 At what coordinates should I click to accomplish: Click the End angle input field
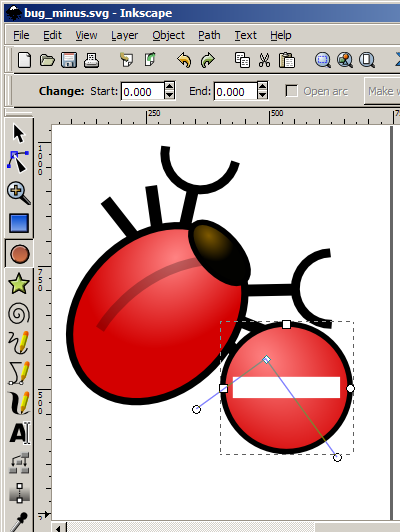point(235,91)
